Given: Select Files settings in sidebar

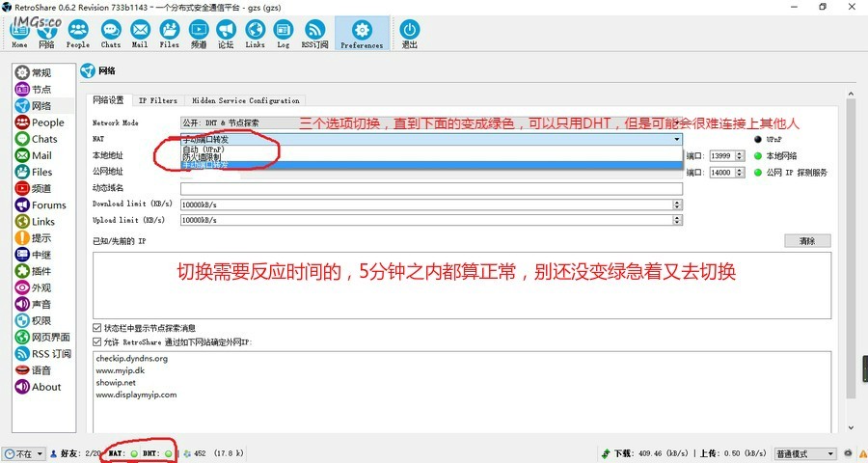Looking at the screenshot, I should pyautogui.click(x=35, y=172).
